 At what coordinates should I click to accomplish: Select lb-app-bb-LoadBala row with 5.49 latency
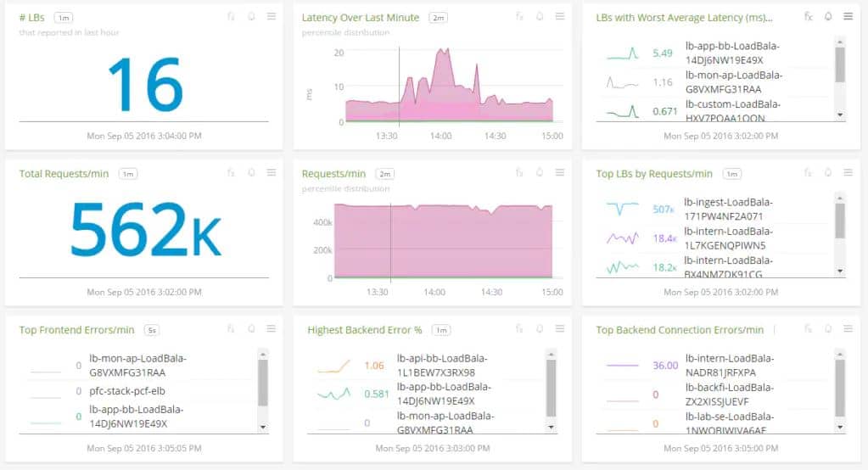714,53
